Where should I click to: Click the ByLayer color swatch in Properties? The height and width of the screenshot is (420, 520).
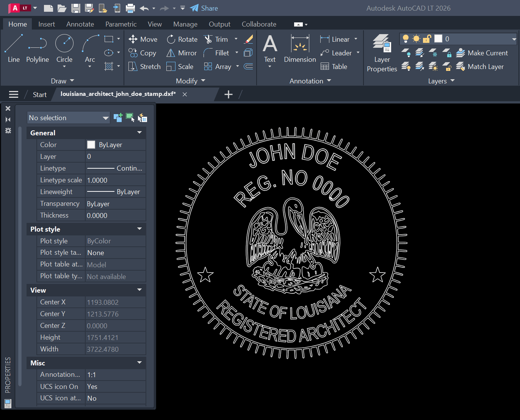pyautogui.click(x=91, y=144)
